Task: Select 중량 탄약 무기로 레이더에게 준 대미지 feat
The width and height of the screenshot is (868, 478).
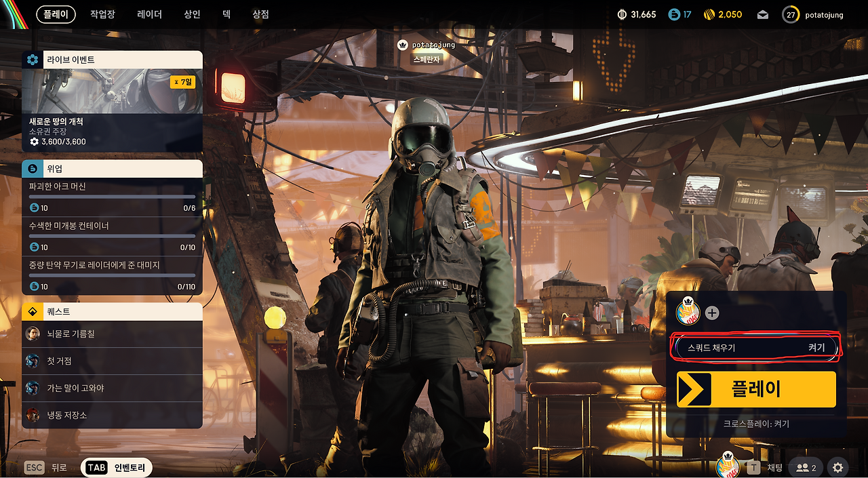Action: [113, 276]
